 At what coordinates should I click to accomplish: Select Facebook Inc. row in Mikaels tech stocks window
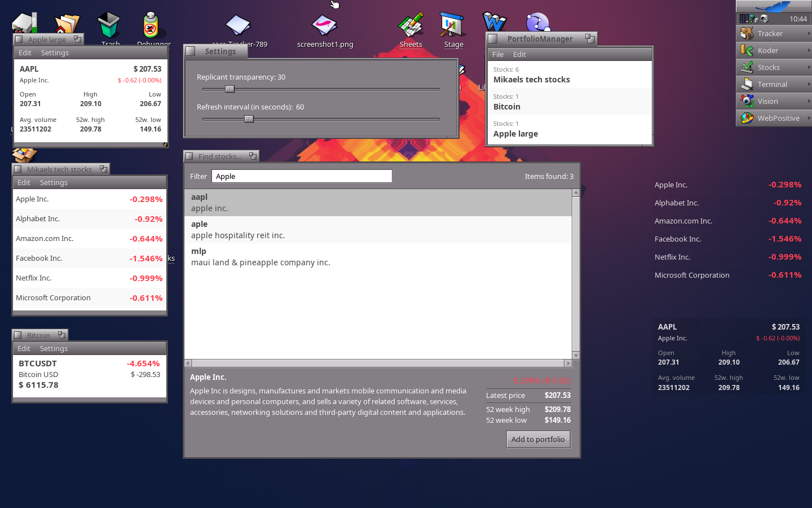point(90,259)
